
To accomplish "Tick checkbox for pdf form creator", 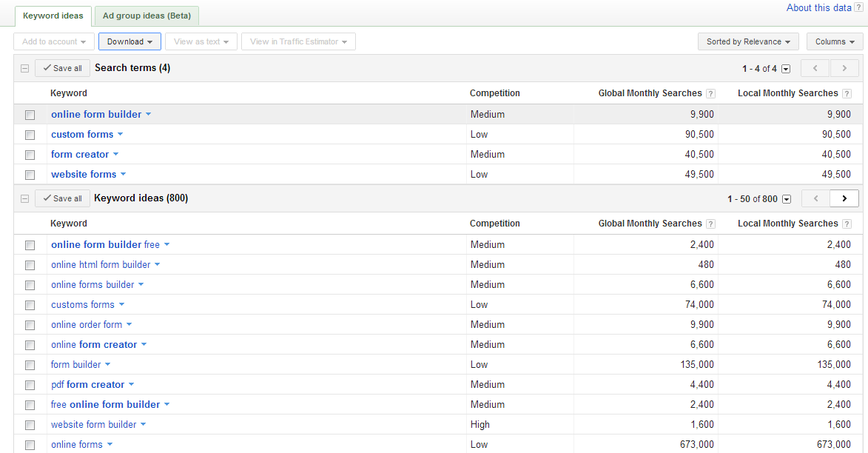I will click(x=30, y=385).
